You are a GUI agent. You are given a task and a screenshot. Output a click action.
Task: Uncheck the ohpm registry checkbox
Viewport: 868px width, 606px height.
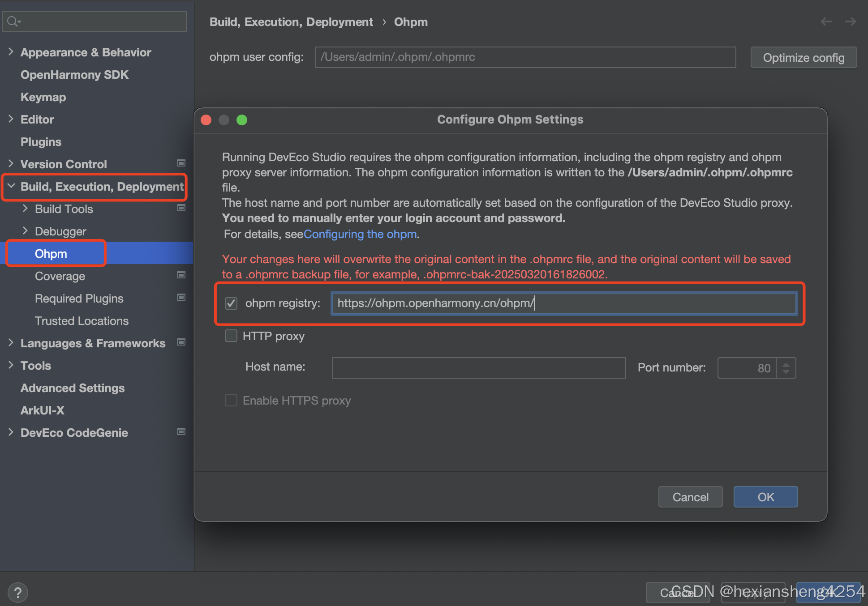coord(231,303)
